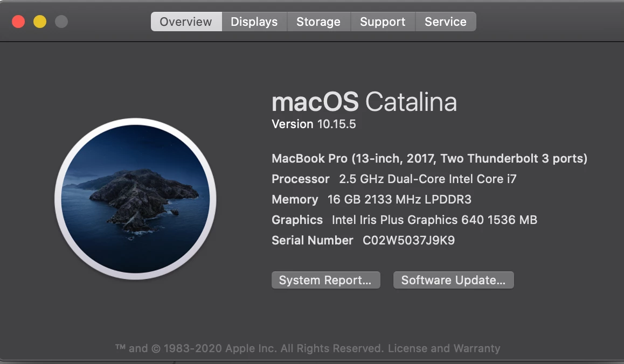Go to the Service tab
The width and height of the screenshot is (624, 364).
pyautogui.click(x=446, y=22)
